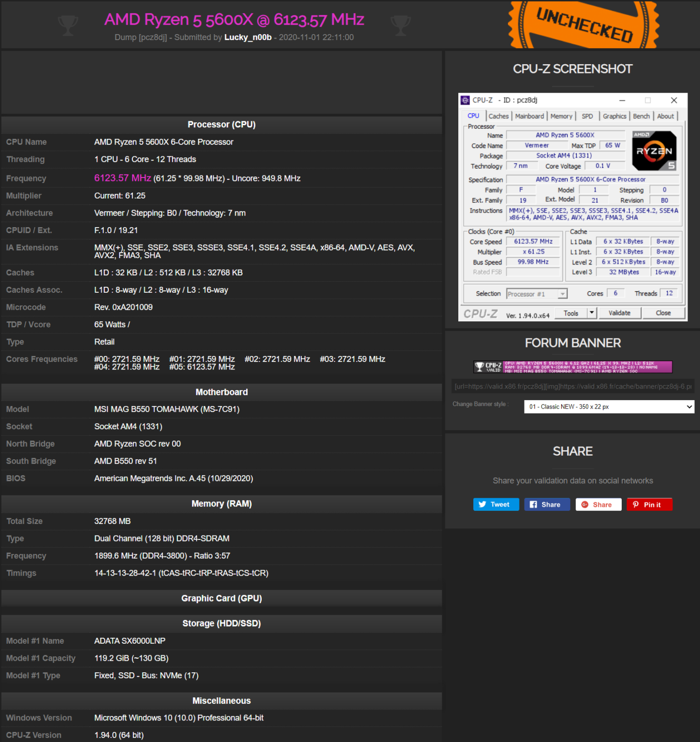This screenshot has height=742, width=700.
Task: Click the Graphic Card (GPU) section header
Action: (x=222, y=599)
